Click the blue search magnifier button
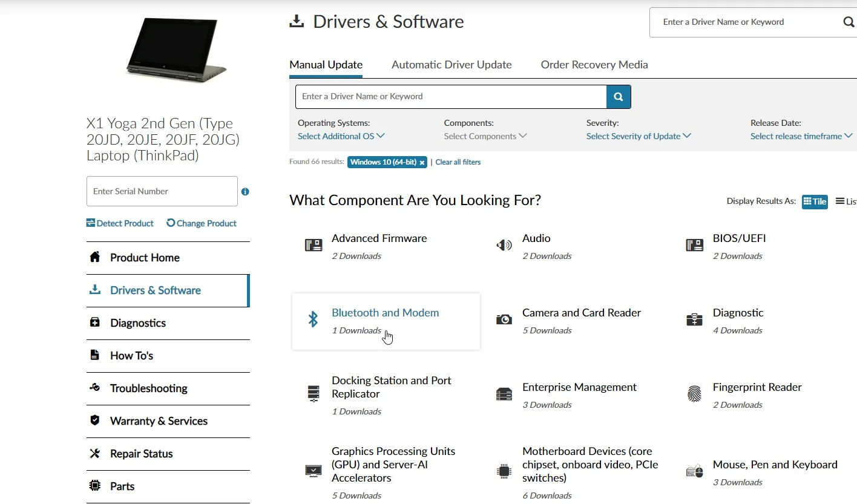 point(619,97)
